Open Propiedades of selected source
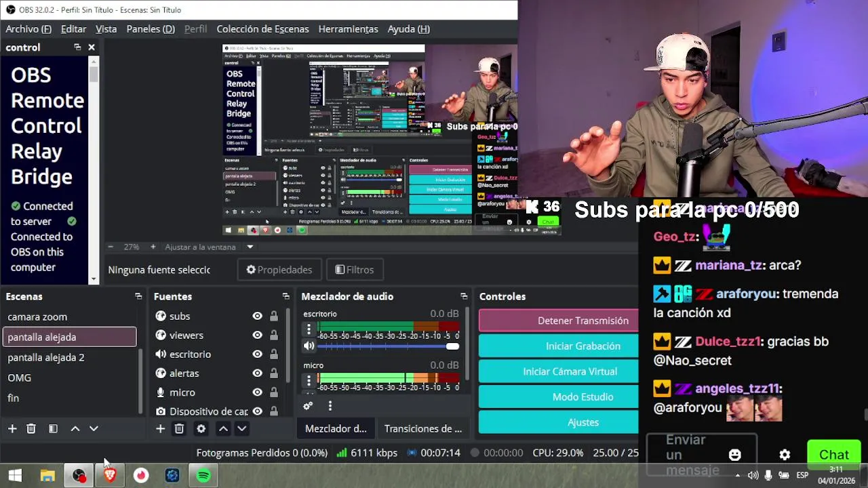This screenshot has height=488, width=868. (x=279, y=270)
